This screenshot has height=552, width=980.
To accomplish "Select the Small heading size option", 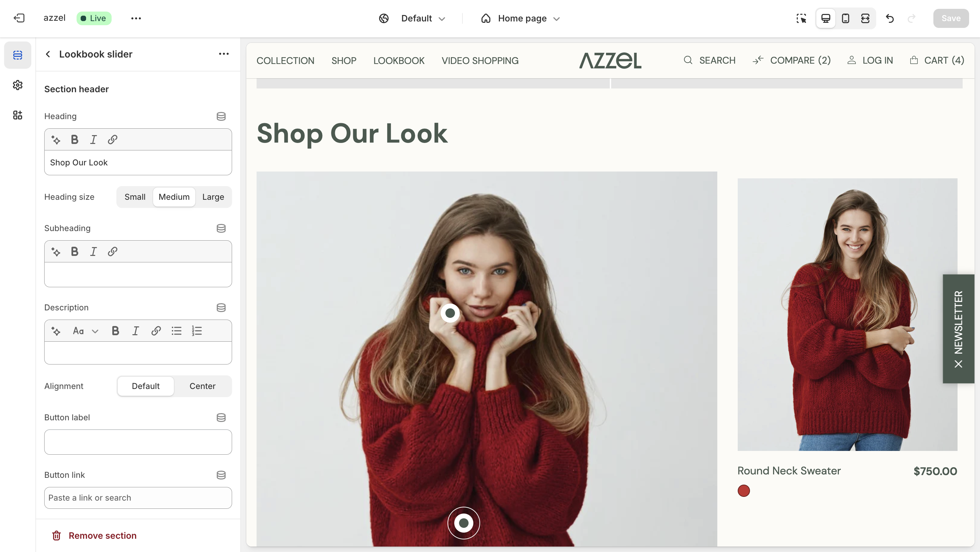I will [135, 197].
